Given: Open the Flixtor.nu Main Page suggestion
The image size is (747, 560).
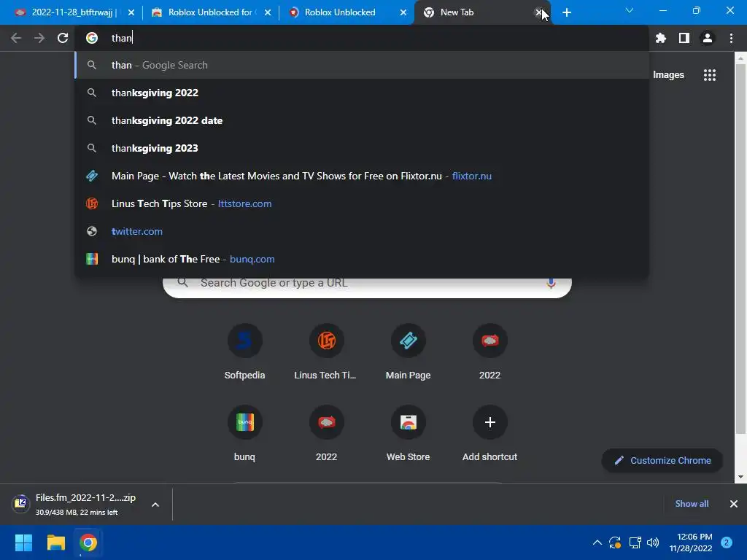Looking at the screenshot, I should [x=362, y=176].
